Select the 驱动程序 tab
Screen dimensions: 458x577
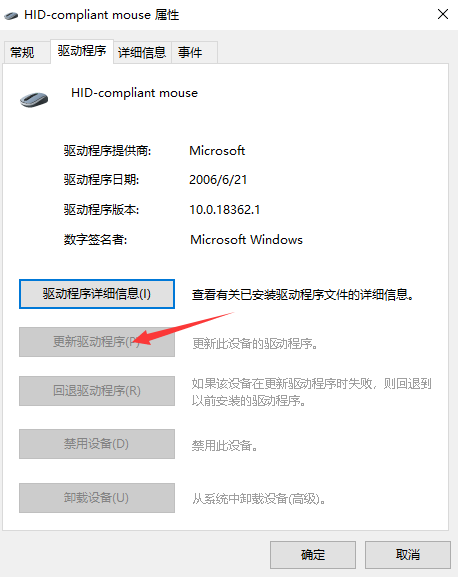point(82,51)
